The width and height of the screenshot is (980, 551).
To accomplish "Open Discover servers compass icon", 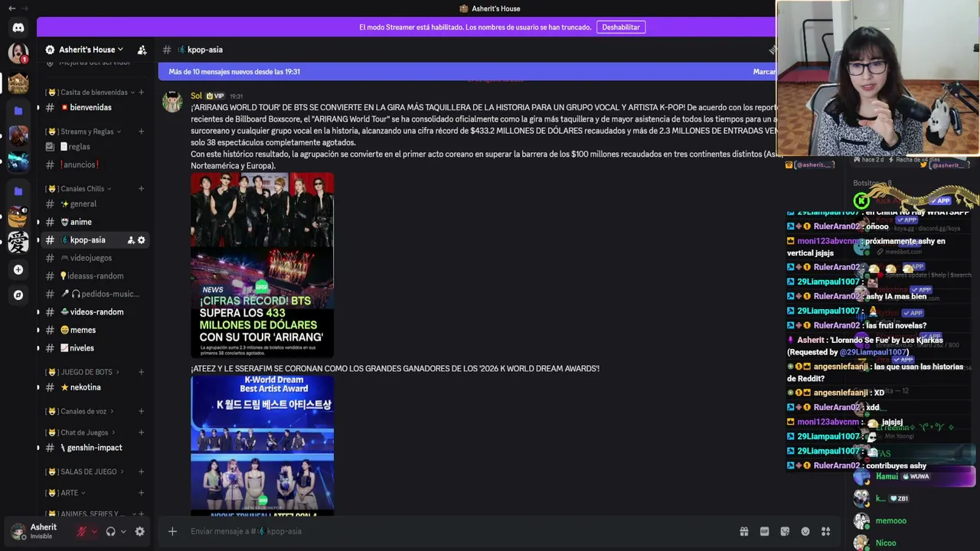I will coord(18,295).
